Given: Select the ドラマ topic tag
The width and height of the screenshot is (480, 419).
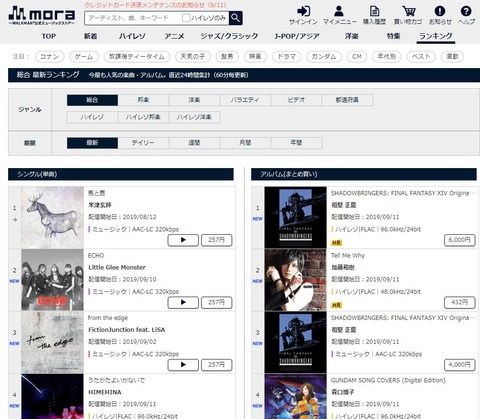Looking at the screenshot, I should tap(286, 56).
